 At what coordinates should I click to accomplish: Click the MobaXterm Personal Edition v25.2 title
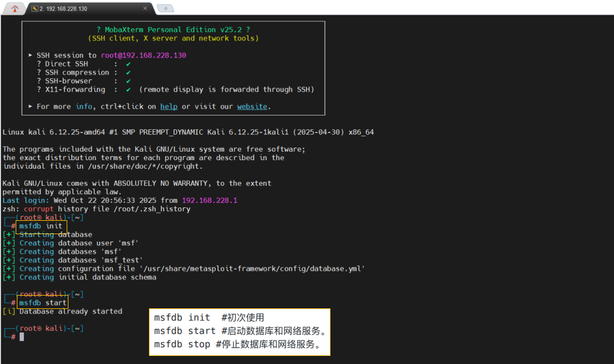[173, 30]
